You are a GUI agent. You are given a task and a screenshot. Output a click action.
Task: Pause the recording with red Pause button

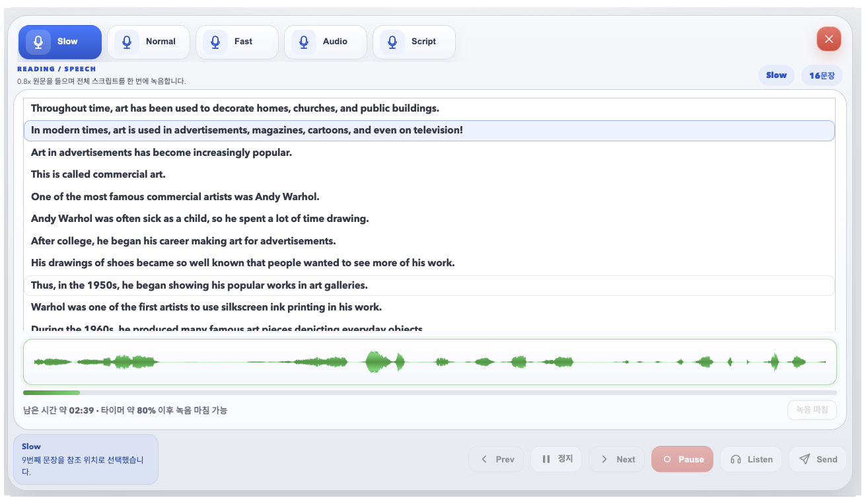[682, 459]
